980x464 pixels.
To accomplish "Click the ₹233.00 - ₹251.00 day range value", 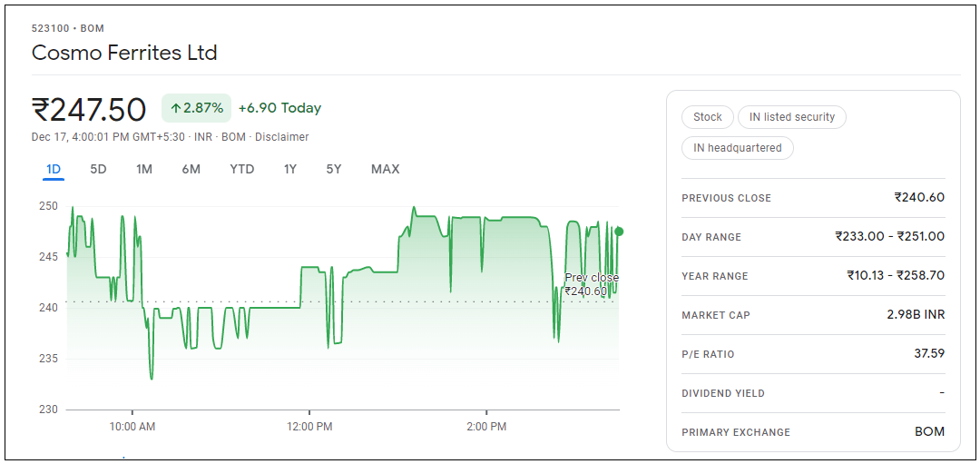I will pyautogui.click(x=889, y=236).
